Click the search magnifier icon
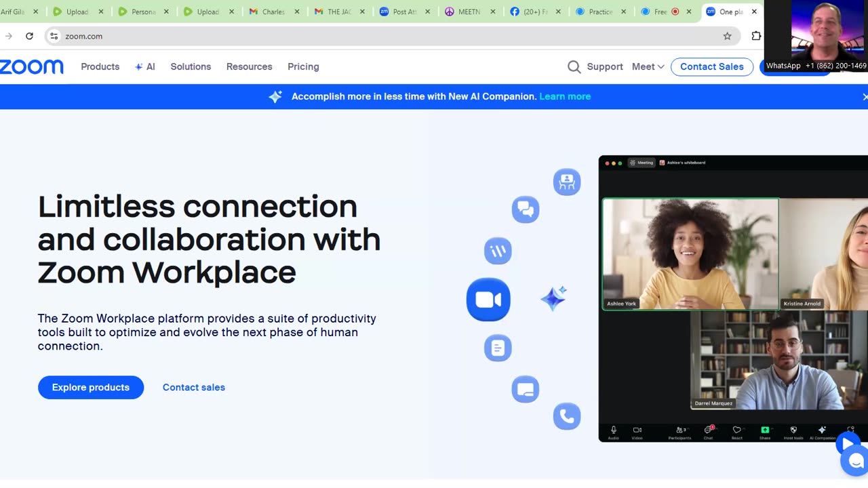This screenshot has height=488, width=868. (574, 66)
